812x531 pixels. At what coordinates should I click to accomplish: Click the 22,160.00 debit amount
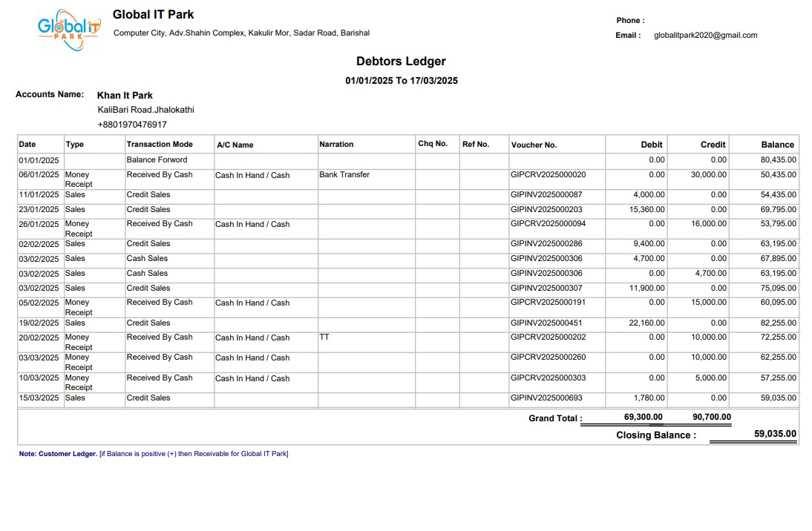pos(646,323)
